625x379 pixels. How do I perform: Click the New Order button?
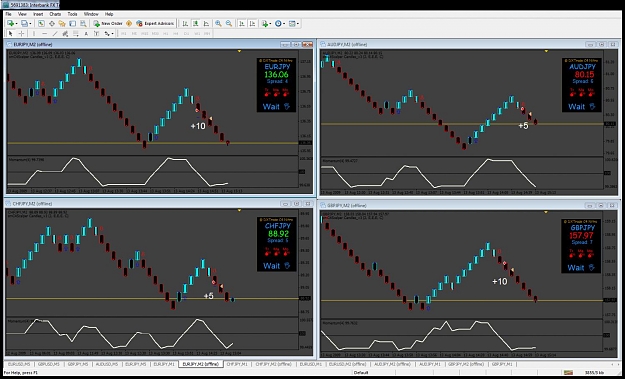108,24
